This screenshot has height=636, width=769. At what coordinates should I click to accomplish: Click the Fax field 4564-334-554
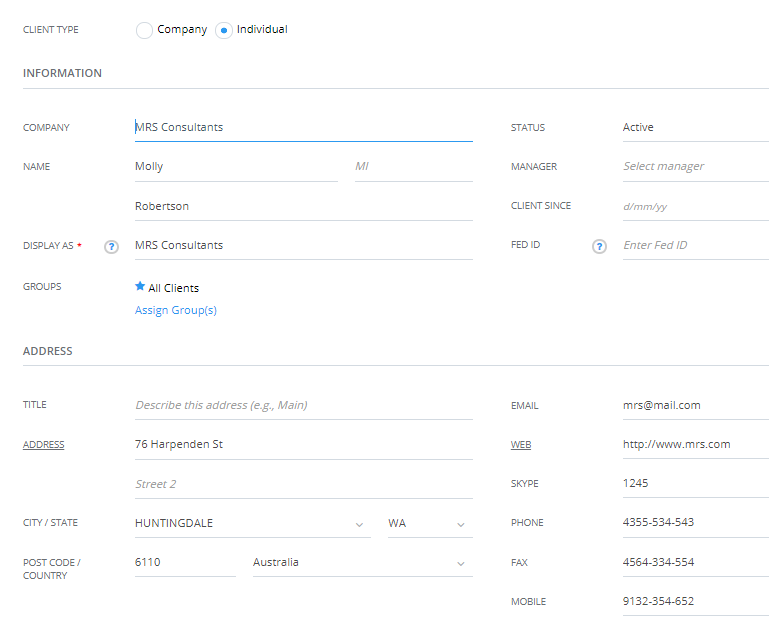tap(695, 562)
